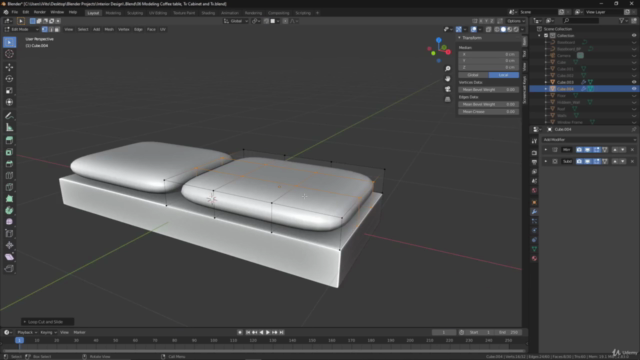The height and width of the screenshot is (360, 640).
Task: Switch to rendered viewport shading
Action: coord(516,29)
